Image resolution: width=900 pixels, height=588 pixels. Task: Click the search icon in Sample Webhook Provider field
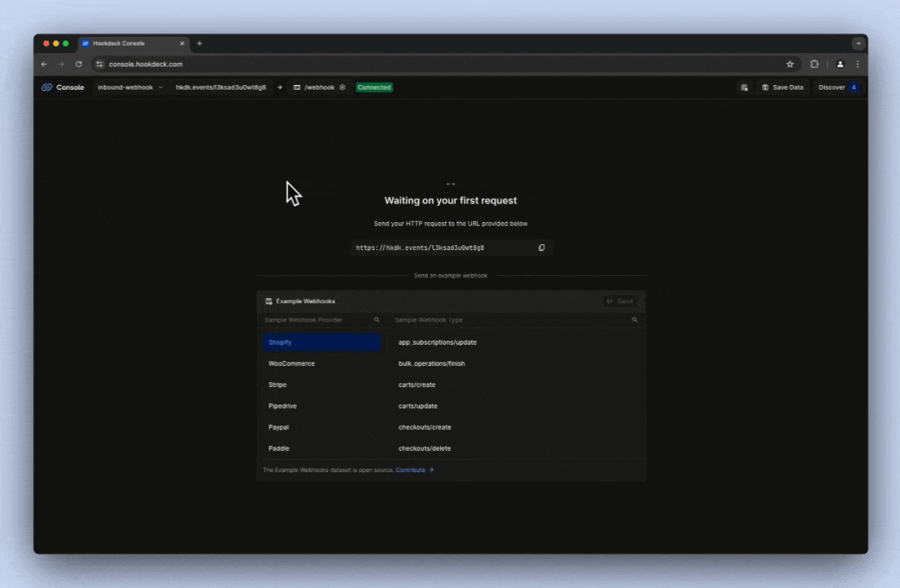[376, 319]
